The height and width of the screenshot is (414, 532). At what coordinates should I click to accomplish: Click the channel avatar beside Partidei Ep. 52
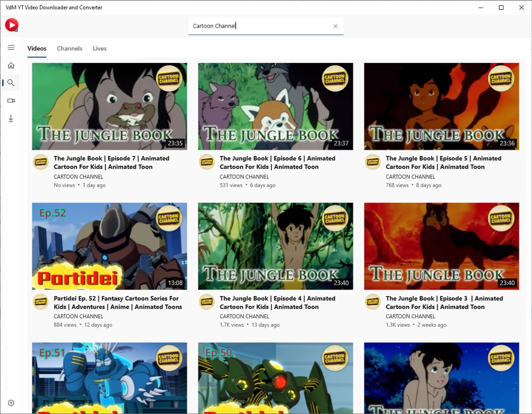(x=41, y=302)
